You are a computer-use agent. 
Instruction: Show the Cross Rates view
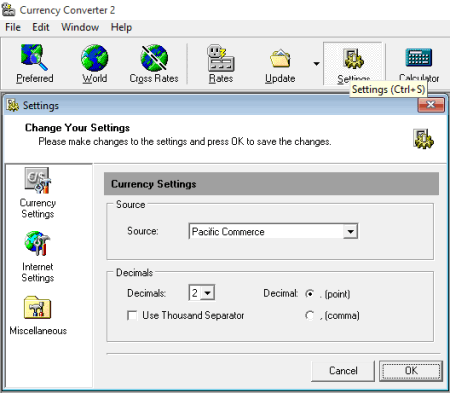tap(154, 64)
